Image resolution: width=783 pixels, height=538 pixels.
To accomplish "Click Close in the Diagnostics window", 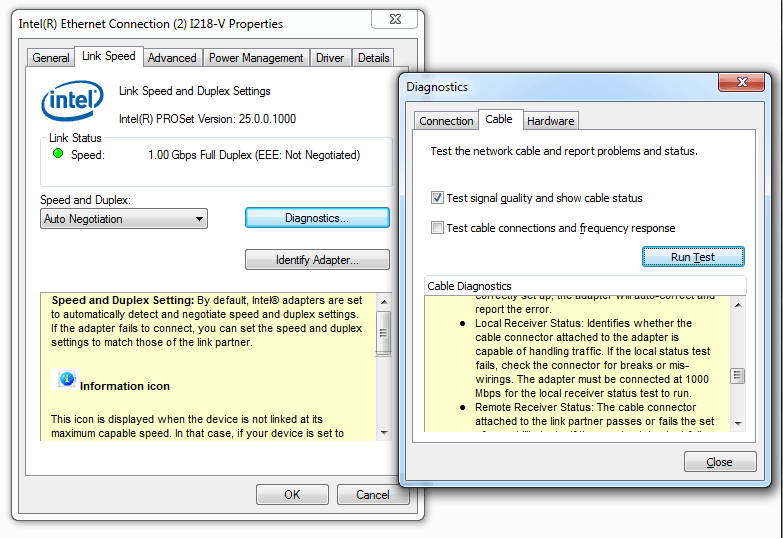I will pos(720,462).
